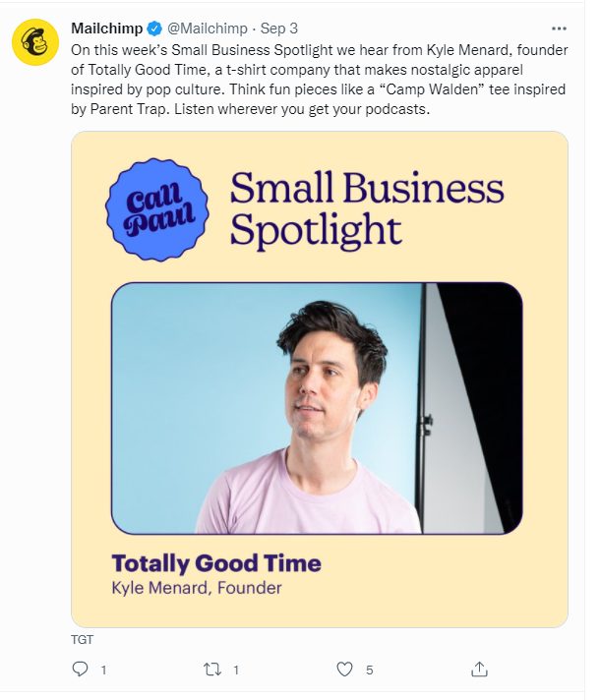Screen dimensions: 600x700
Task: Click the reply count number
Action: point(103,671)
